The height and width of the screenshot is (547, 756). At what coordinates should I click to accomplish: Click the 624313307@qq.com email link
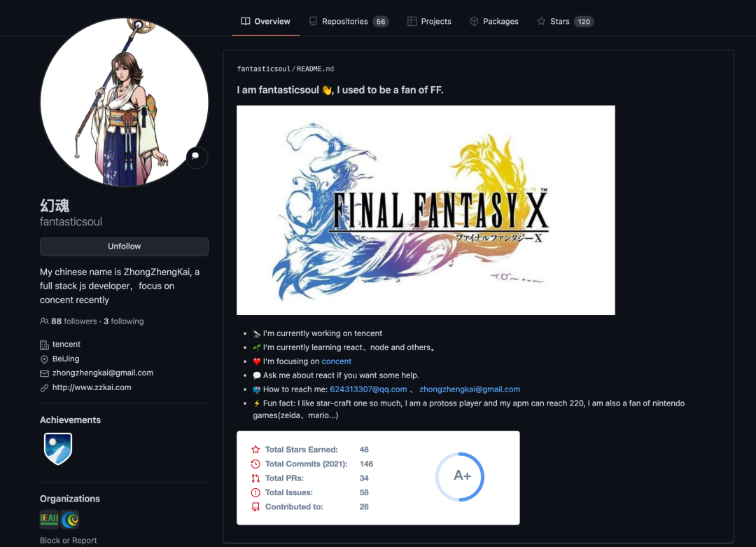[x=368, y=389]
